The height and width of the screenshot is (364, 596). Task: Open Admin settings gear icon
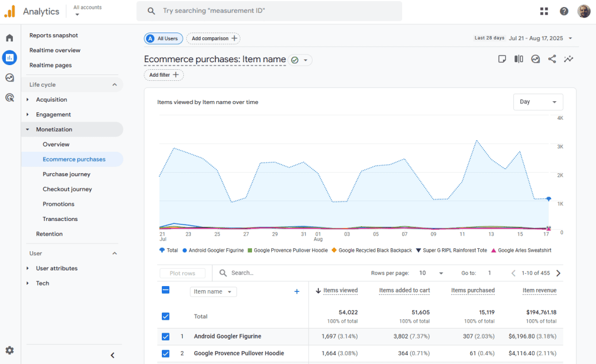pyautogui.click(x=9, y=351)
